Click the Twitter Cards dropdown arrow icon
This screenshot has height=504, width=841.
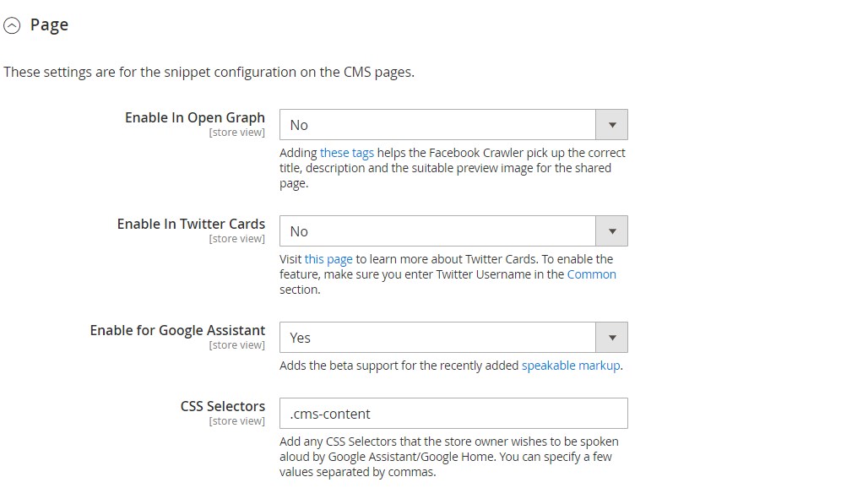tap(612, 231)
